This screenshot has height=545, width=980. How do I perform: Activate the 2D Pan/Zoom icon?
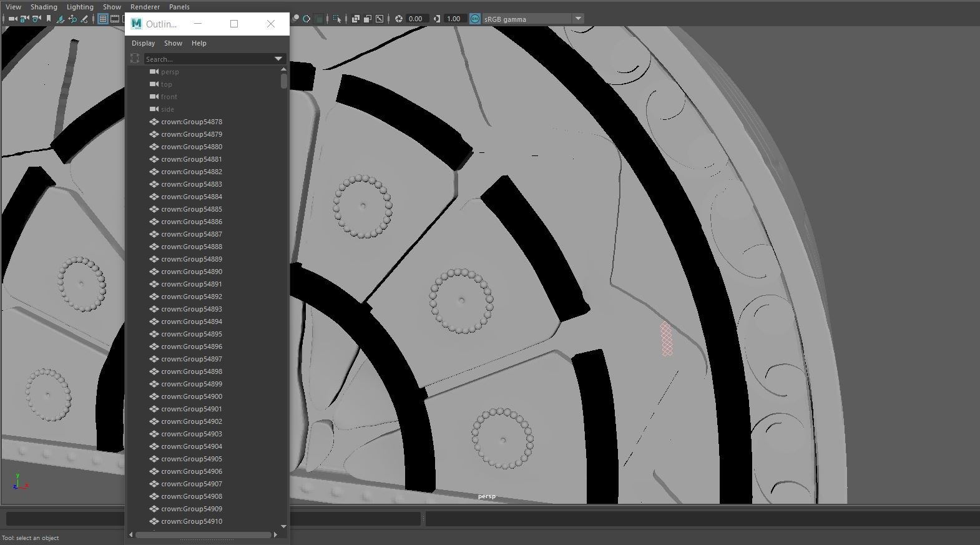click(x=72, y=19)
